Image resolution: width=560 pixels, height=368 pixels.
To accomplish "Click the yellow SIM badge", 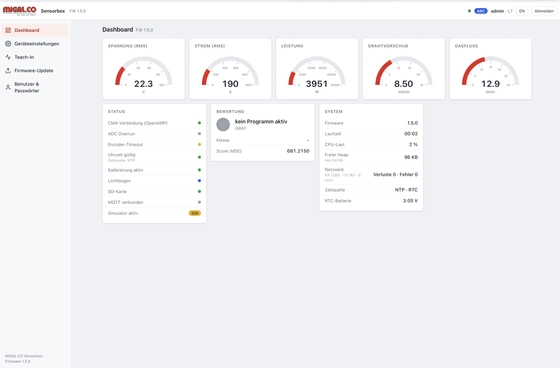I will click(x=195, y=213).
